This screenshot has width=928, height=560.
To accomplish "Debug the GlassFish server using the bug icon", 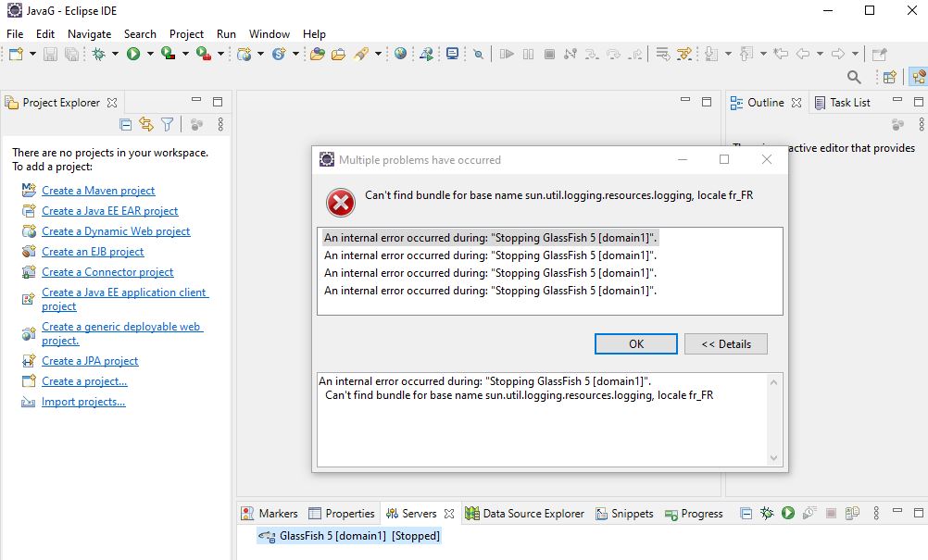I will (767, 513).
